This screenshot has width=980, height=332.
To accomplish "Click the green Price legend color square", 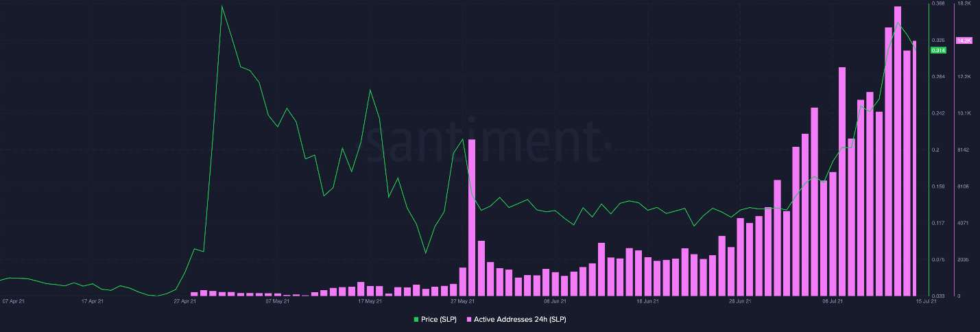I will [x=416, y=320].
